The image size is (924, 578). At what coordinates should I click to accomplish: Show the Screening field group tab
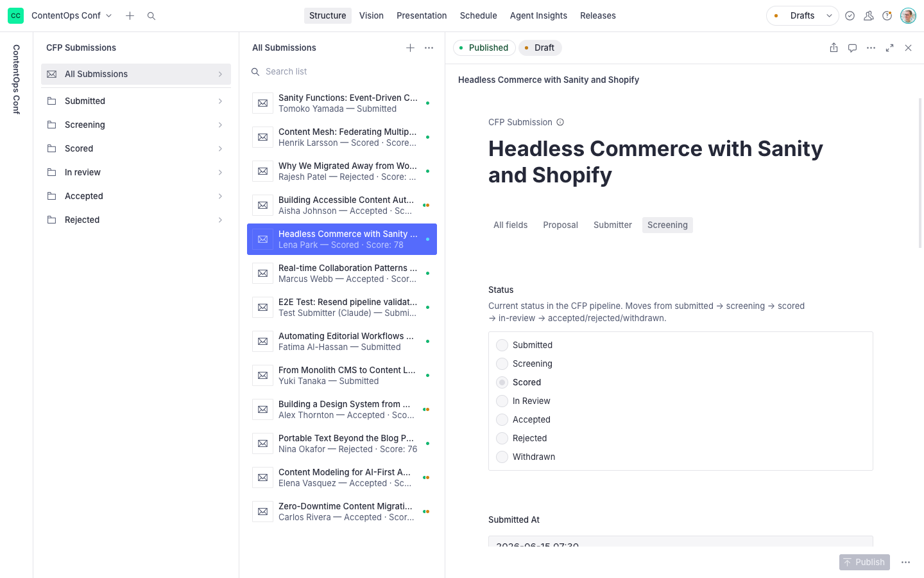point(667,225)
